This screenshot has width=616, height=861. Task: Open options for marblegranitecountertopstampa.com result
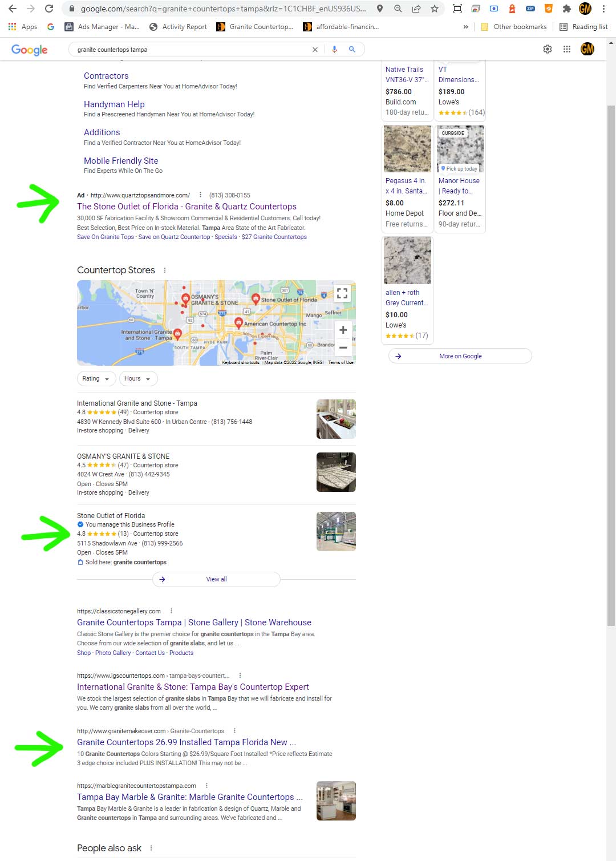click(x=206, y=786)
